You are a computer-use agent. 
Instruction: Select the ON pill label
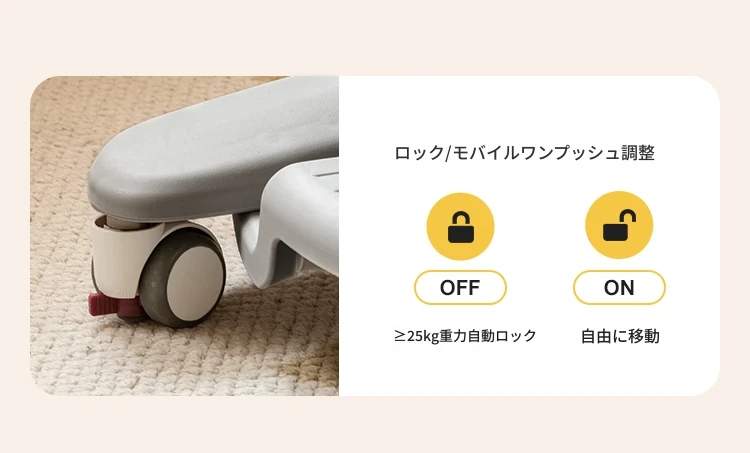point(619,288)
